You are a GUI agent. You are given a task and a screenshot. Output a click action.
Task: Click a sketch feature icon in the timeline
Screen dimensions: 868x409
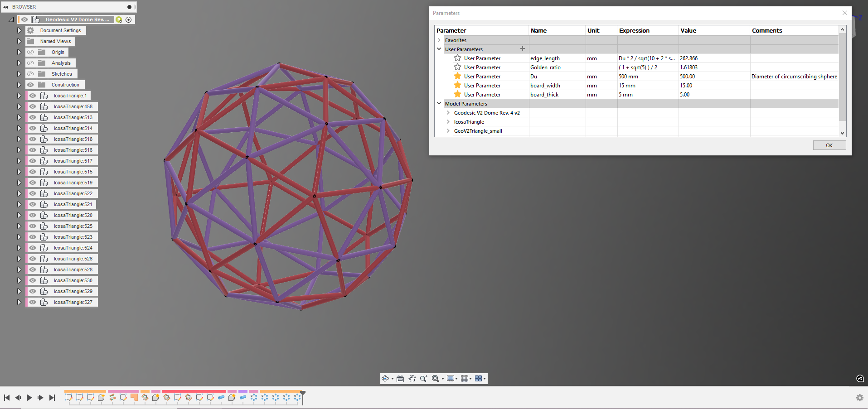point(69,398)
